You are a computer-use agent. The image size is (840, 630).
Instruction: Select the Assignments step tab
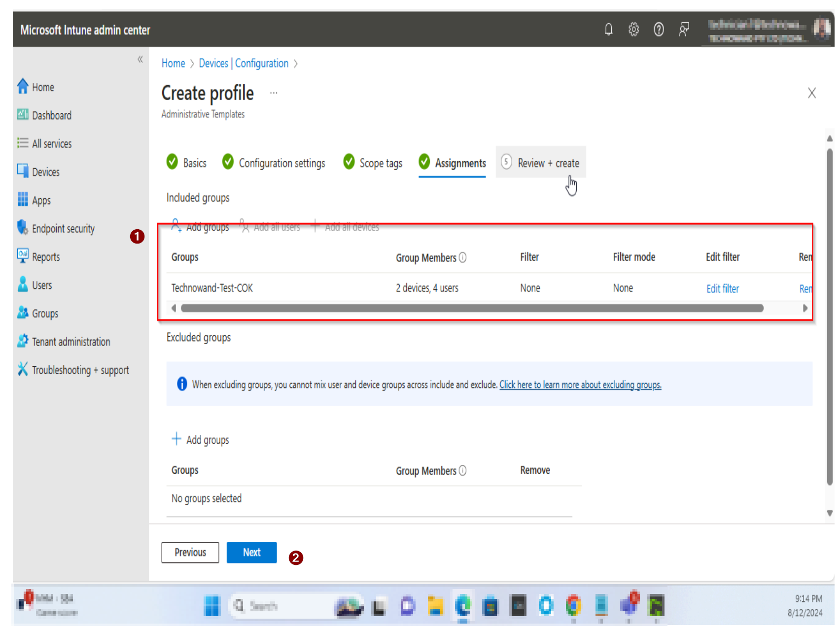coord(452,163)
